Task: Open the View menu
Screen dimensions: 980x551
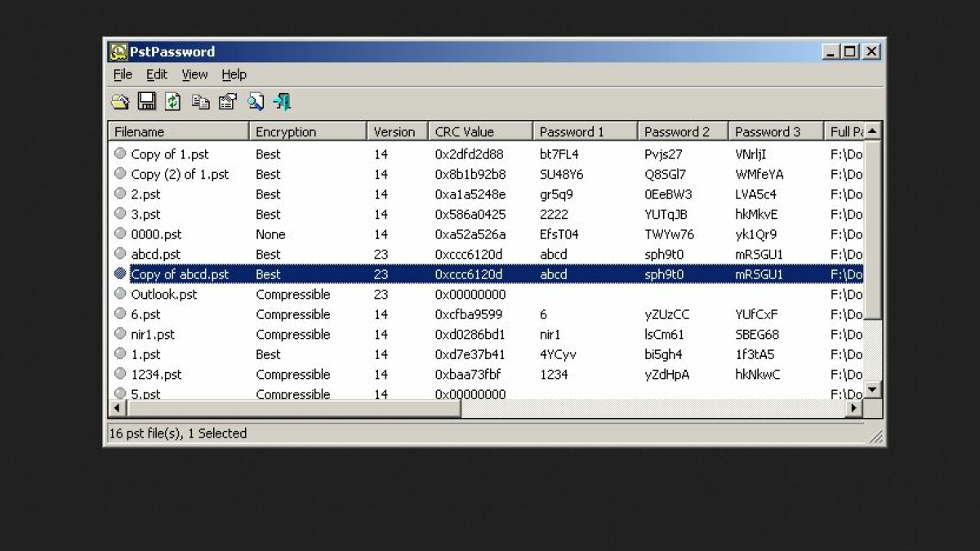Action: pyautogui.click(x=194, y=74)
